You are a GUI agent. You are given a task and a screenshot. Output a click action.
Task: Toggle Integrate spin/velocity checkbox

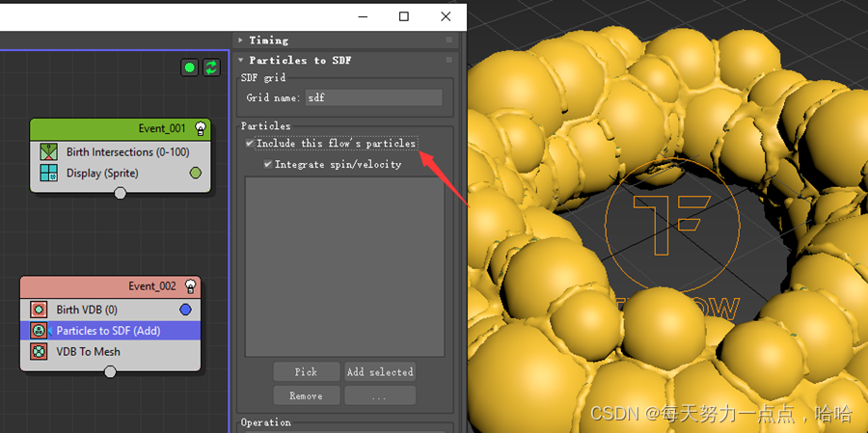tap(268, 165)
